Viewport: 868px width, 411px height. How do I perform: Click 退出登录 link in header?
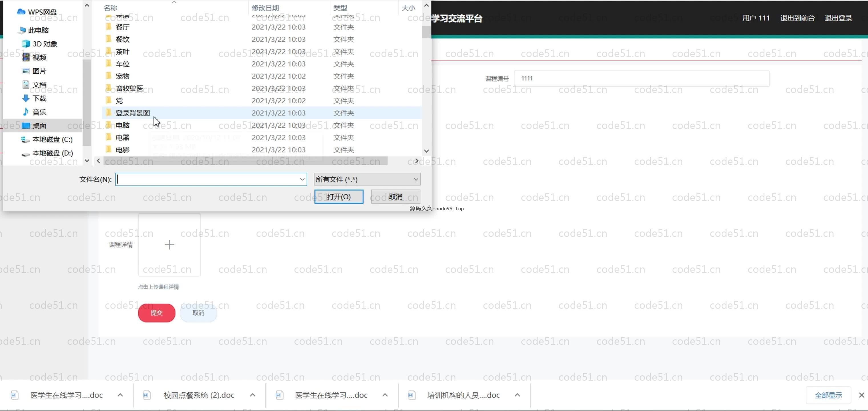(x=838, y=18)
